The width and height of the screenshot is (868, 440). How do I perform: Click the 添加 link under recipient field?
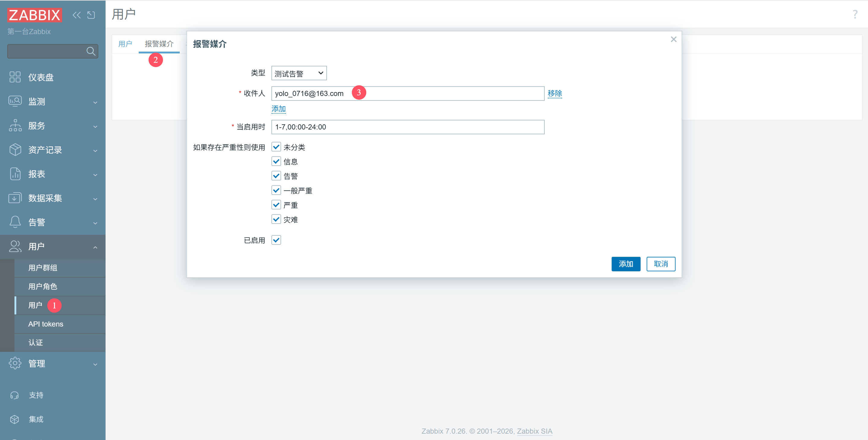coord(278,109)
